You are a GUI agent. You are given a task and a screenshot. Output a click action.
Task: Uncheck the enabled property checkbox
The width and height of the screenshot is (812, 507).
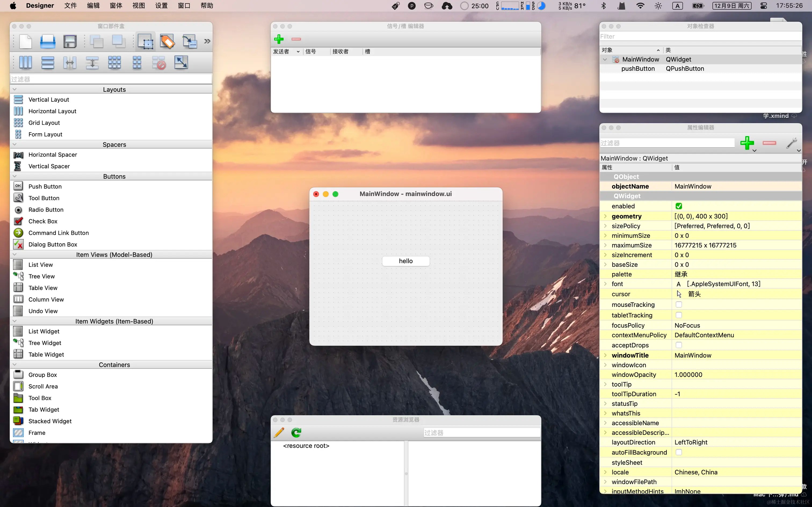click(679, 206)
